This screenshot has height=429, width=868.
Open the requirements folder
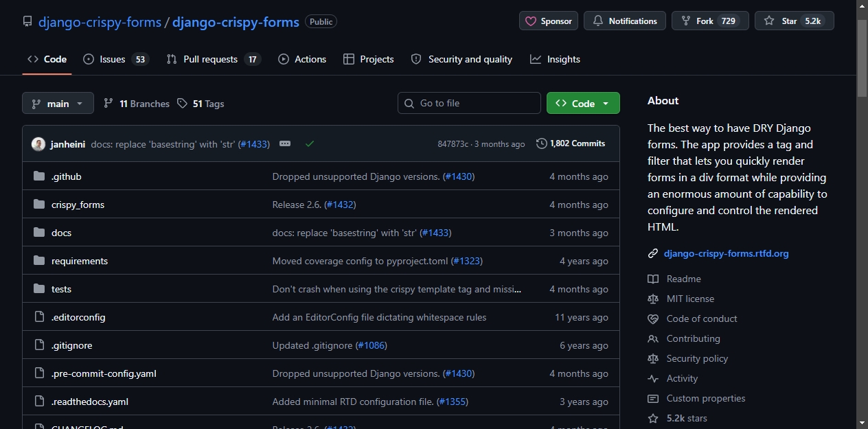[x=80, y=261]
